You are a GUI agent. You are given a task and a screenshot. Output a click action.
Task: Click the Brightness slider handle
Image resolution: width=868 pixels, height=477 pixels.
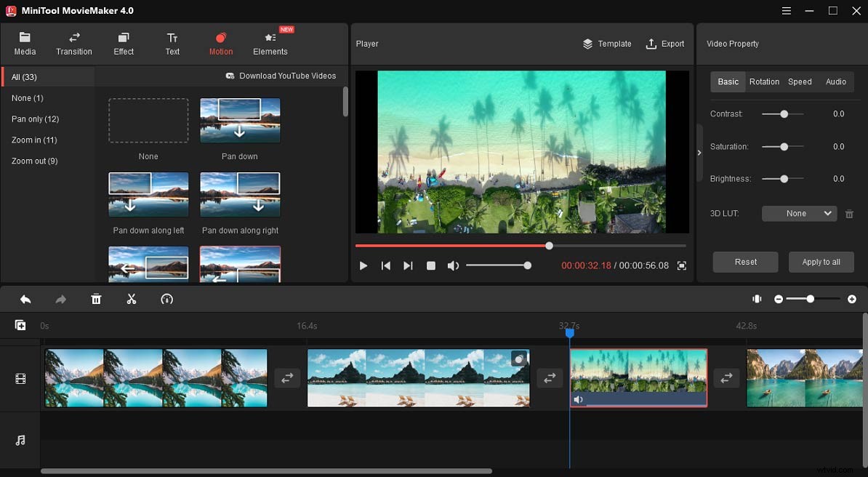click(783, 178)
